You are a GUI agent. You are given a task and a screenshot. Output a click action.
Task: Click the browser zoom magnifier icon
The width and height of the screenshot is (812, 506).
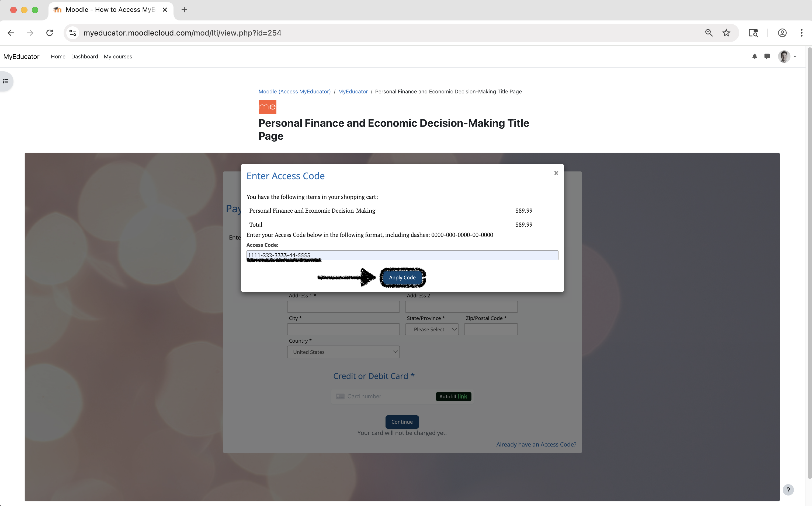coord(709,33)
